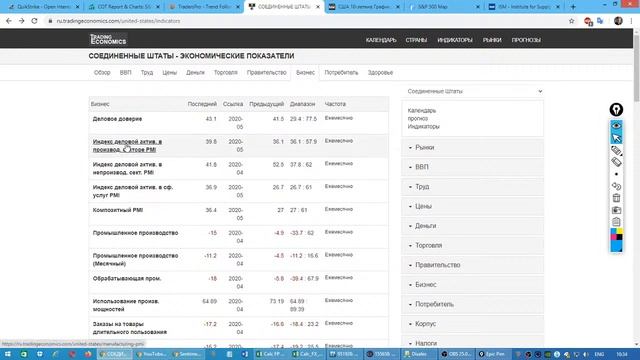Expand the Торговля sidebar section
The image size is (640, 360).
(473, 245)
